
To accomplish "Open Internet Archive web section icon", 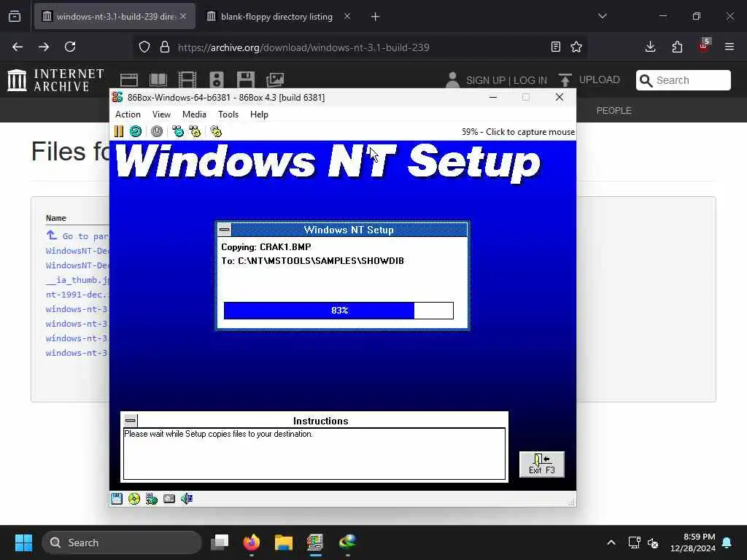I will [x=129, y=79].
